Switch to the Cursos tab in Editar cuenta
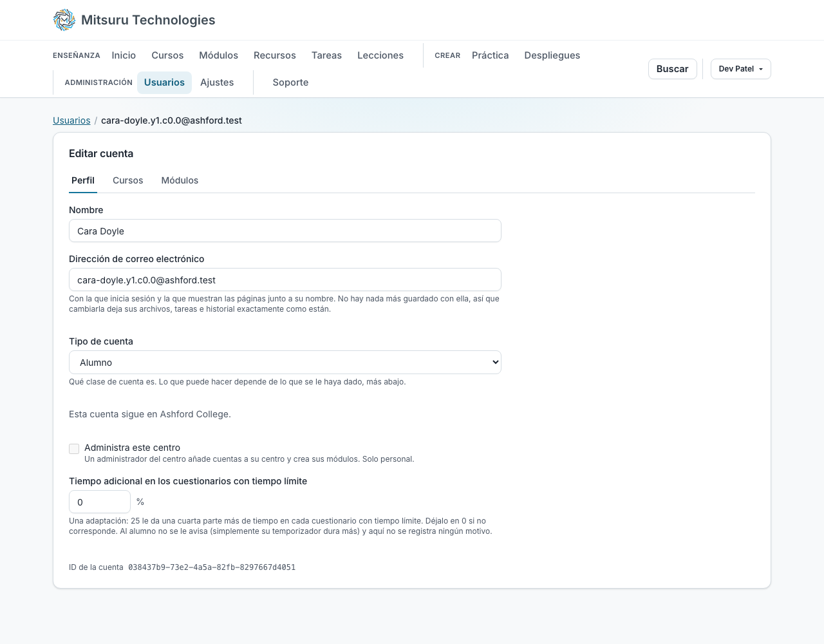 point(127,180)
